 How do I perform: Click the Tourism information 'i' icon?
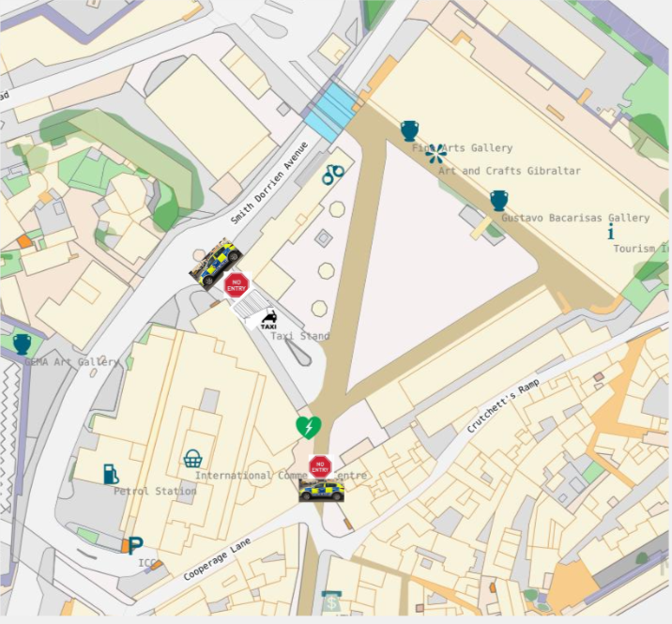click(611, 232)
